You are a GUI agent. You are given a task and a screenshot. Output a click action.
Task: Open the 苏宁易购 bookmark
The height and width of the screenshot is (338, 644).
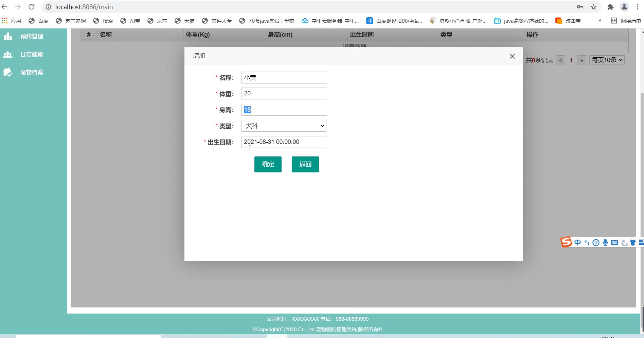[x=71, y=21]
